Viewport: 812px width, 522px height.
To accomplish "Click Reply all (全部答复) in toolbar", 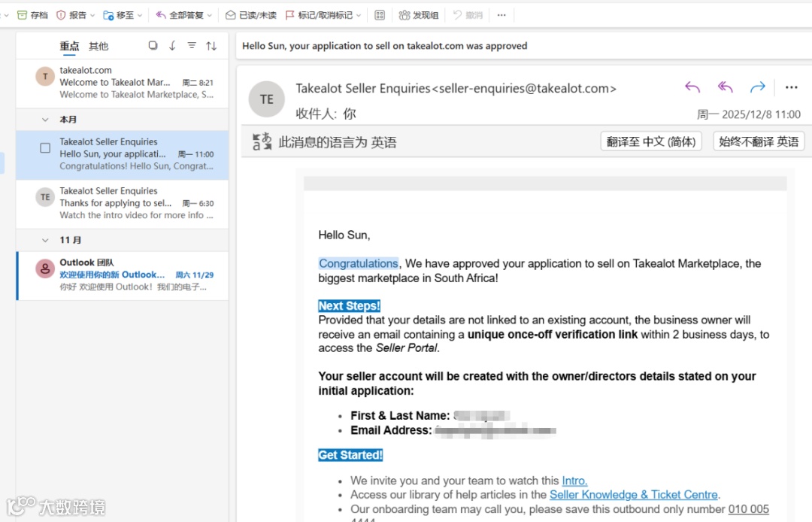I will [180, 15].
